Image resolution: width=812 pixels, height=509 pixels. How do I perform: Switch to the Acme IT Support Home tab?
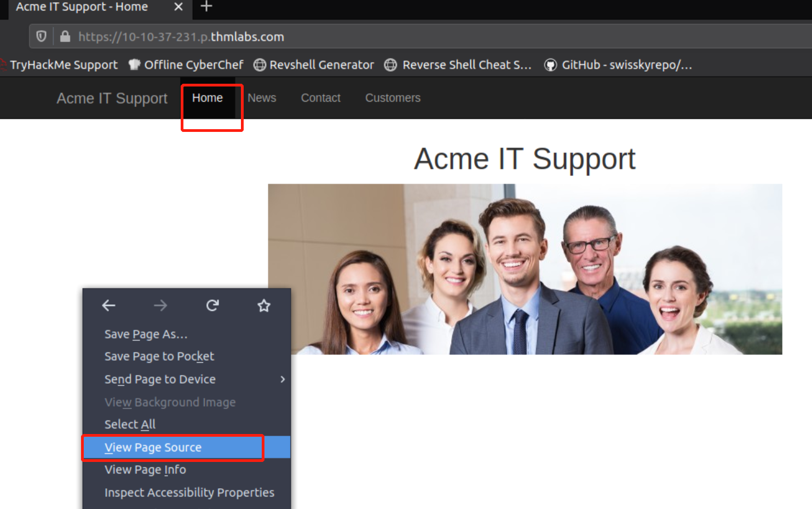pyautogui.click(x=82, y=8)
